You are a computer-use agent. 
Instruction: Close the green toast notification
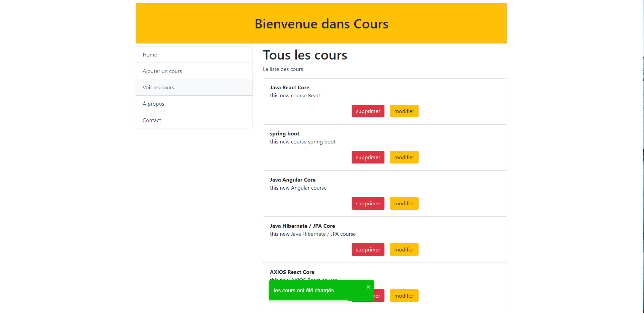pos(368,287)
